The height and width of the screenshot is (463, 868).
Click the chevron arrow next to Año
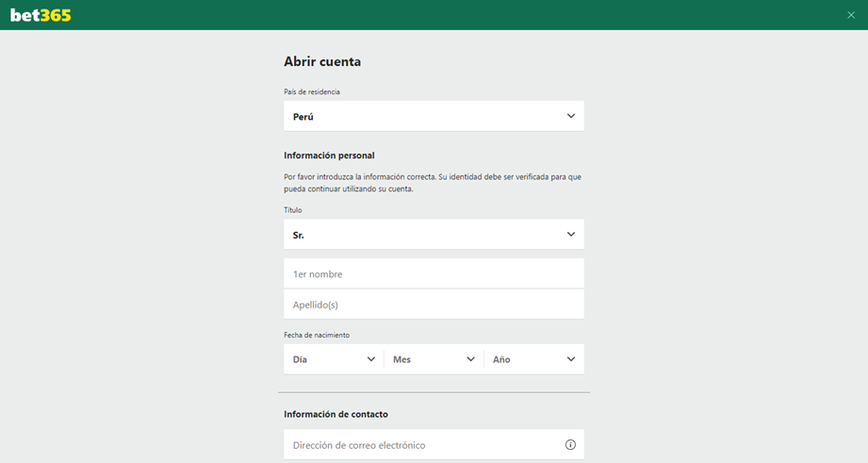coord(571,359)
